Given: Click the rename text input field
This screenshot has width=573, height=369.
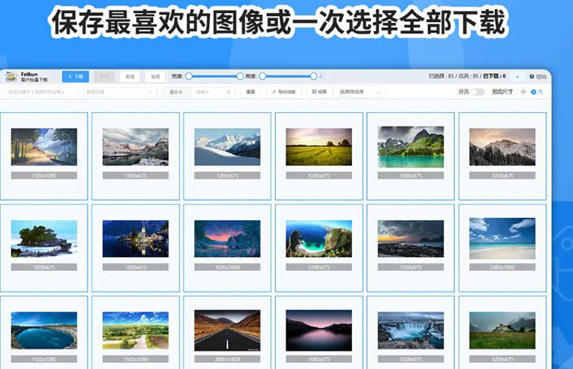Looking at the screenshot, I should pyautogui.click(x=213, y=92).
